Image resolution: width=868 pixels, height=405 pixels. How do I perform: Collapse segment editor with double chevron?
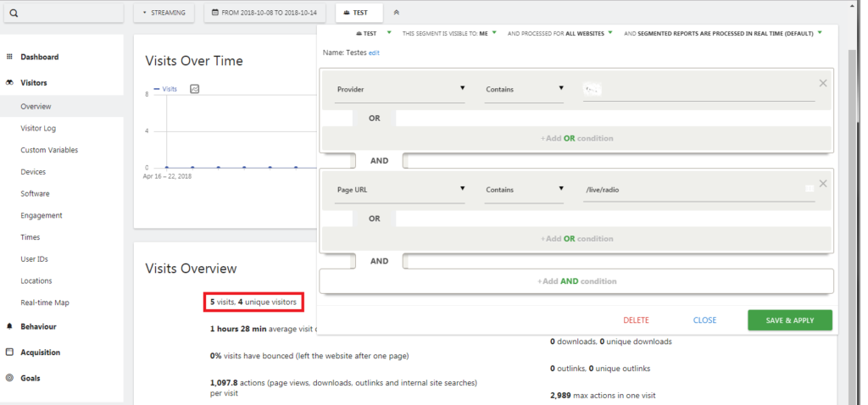click(397, 13)
